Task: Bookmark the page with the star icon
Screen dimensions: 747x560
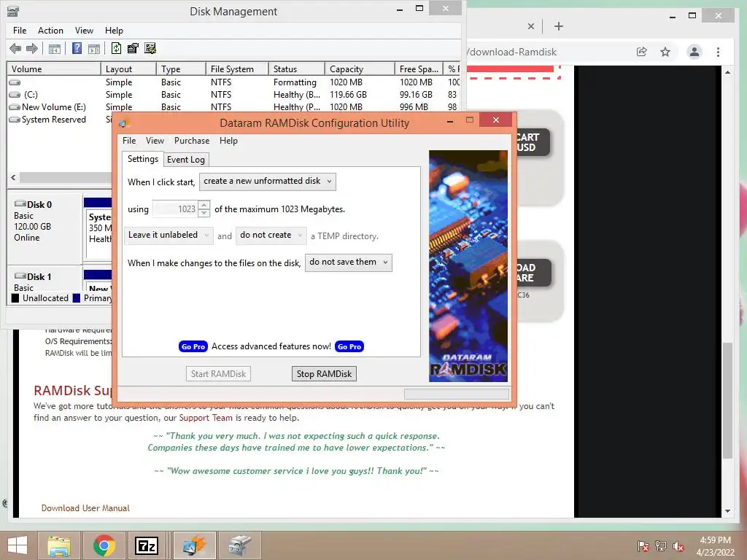Action: pos(665,52)
